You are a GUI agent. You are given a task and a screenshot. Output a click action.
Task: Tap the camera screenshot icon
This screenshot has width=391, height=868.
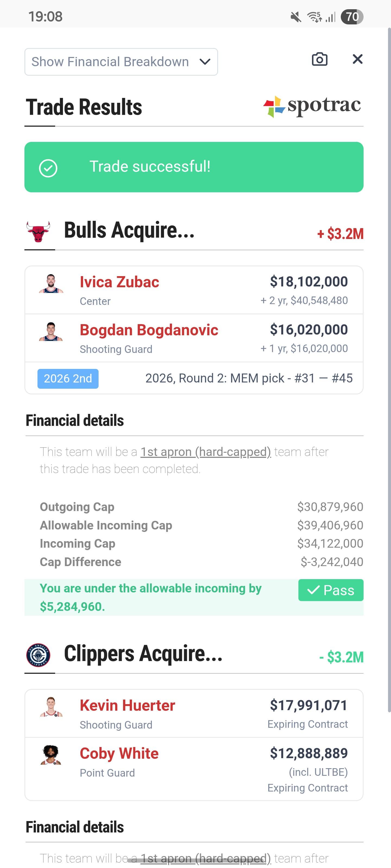tap(319, 59)
